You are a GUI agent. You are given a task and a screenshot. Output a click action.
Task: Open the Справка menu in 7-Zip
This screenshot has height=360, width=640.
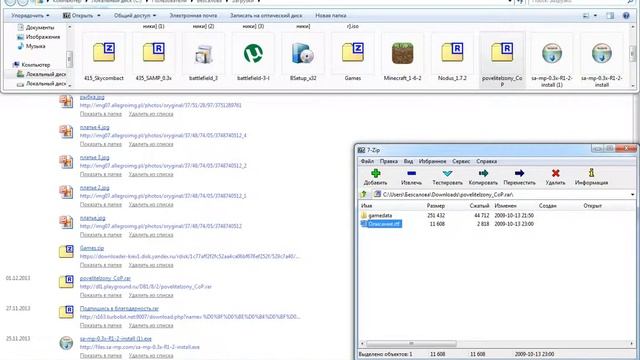pyautogui.click(x=486, y=161)
